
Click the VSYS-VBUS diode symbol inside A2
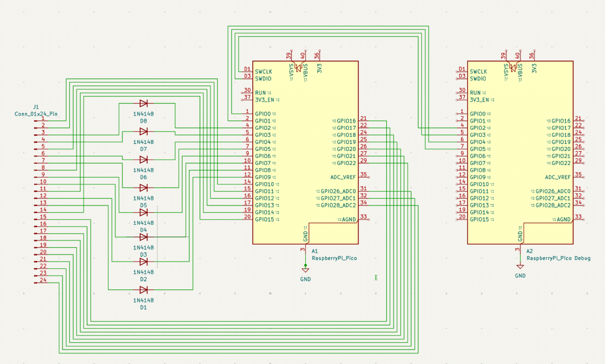[513, 68]
